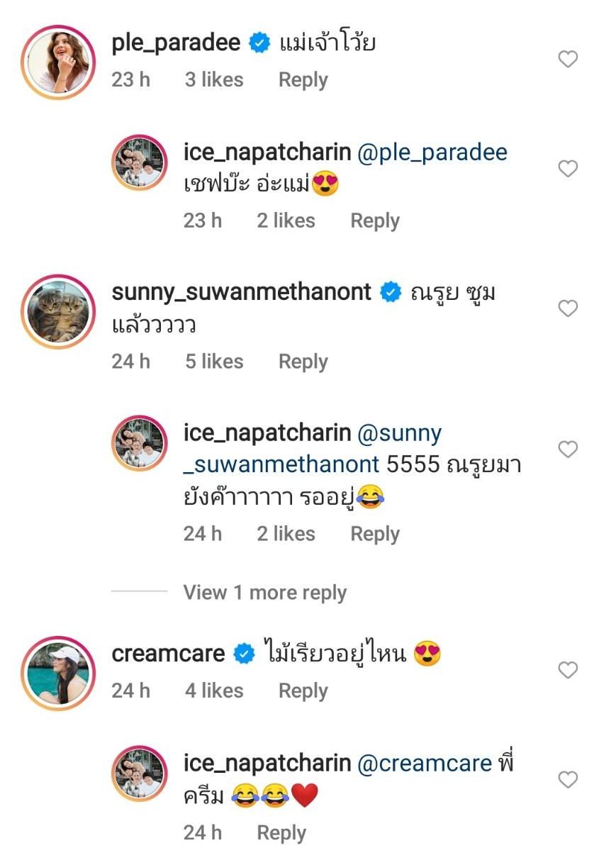Viewport: 616px width, 860px height.
Task: Open the creamcare username link
Action: (168, 654)
